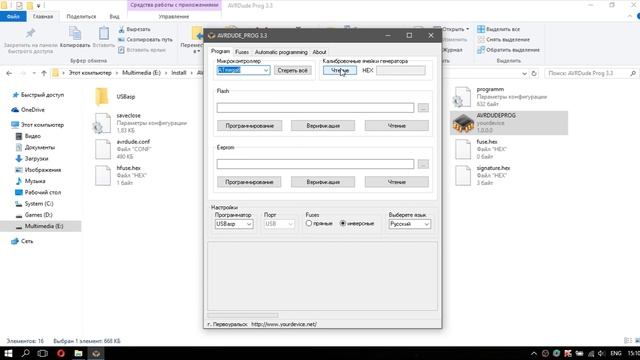Select the saveclose configuration file icon
Image resolution: width=640 pixels, height=360 pixels.
click(x=102, y=123)
